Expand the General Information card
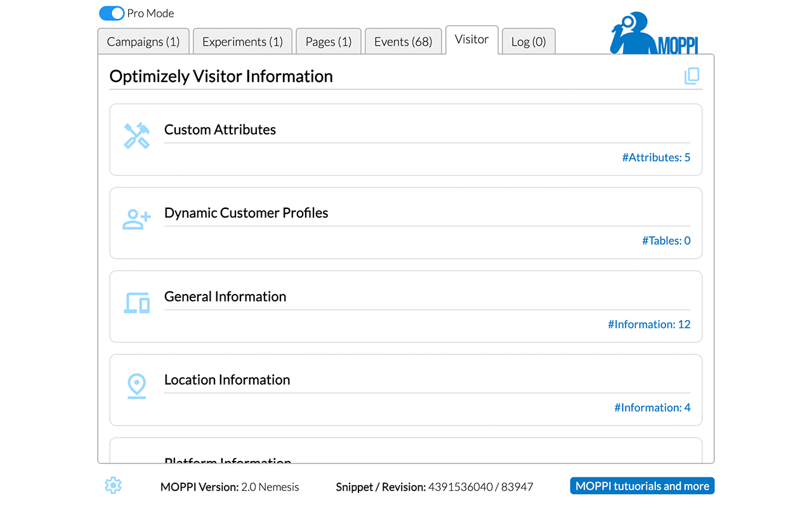 (406, 307)
